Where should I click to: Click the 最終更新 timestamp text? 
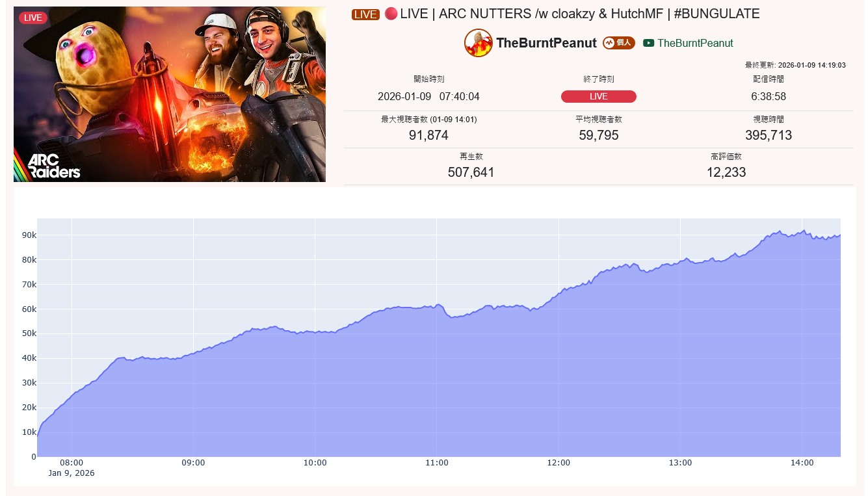tap(795, 65)
